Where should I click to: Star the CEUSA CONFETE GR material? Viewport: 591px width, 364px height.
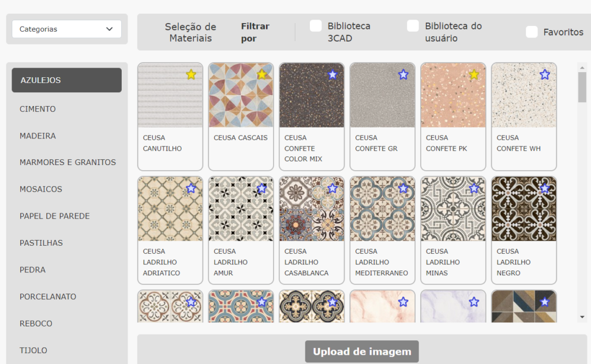point(403,74)
